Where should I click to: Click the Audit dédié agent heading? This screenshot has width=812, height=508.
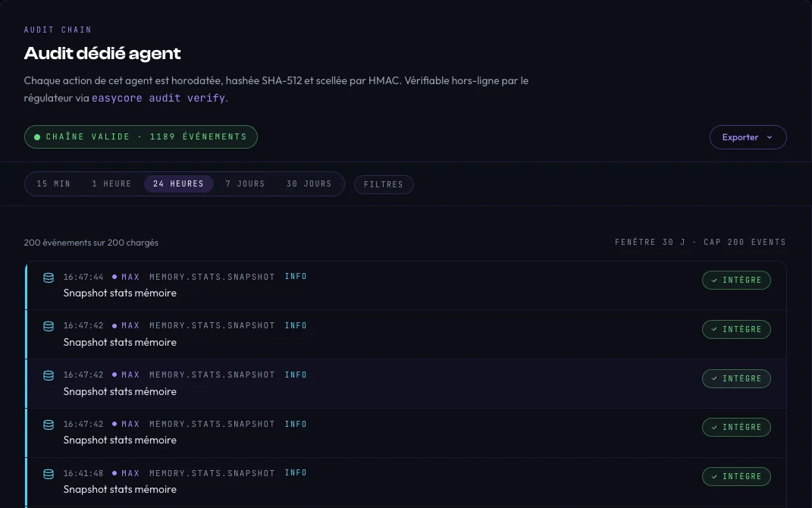tap(102, 53)
